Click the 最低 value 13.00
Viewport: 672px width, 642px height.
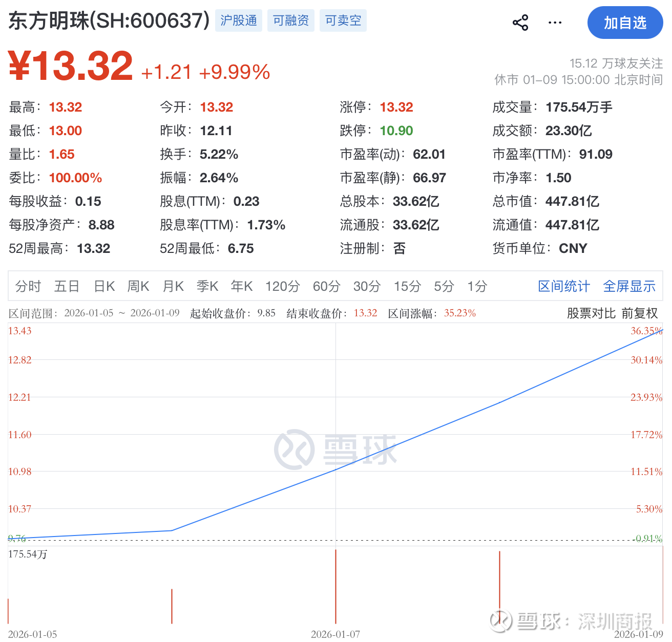click(x=66, y=131)
